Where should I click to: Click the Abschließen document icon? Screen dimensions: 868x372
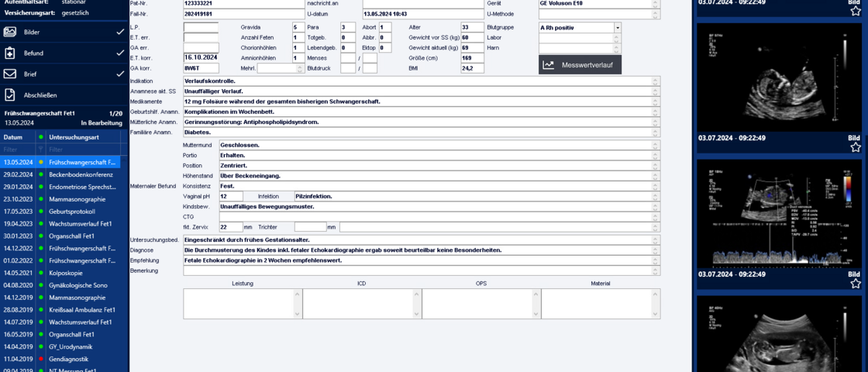coord(10,95)
